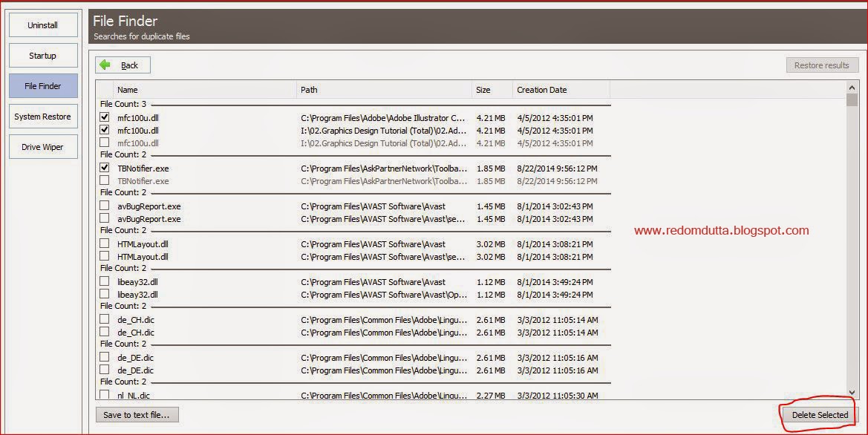The width and height of the screenshot is (868, 435).
Task: Check the first libeay32.dll checkbox
Action: coord(104,281)
